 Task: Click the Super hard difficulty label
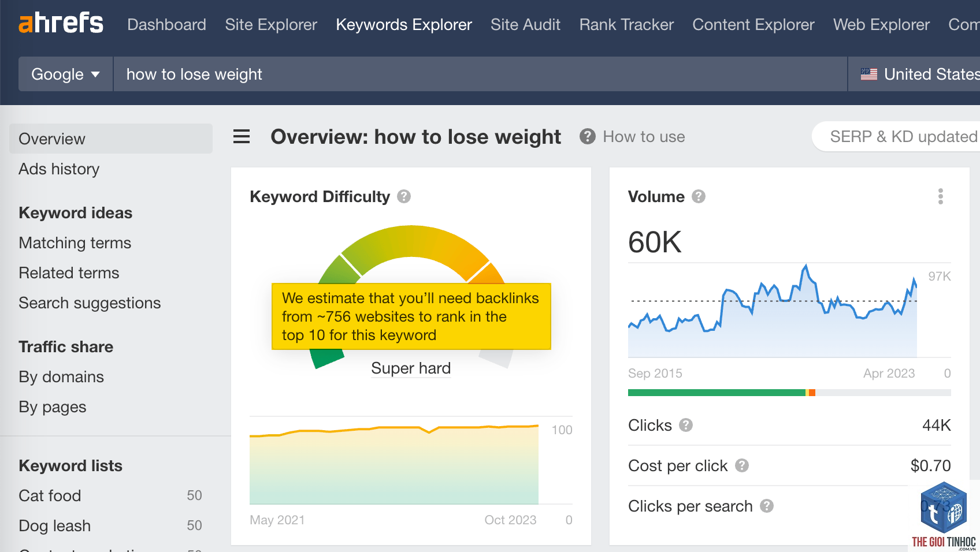click(x=411, y=368)
